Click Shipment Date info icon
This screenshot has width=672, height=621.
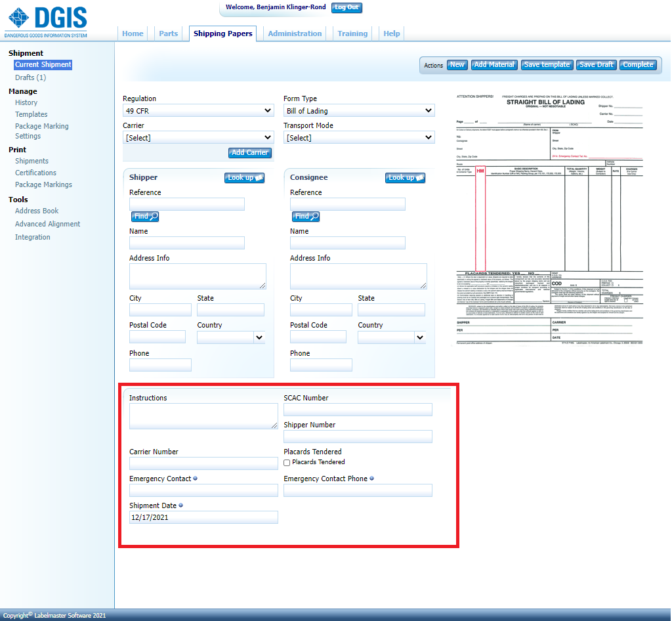point(180,505)
